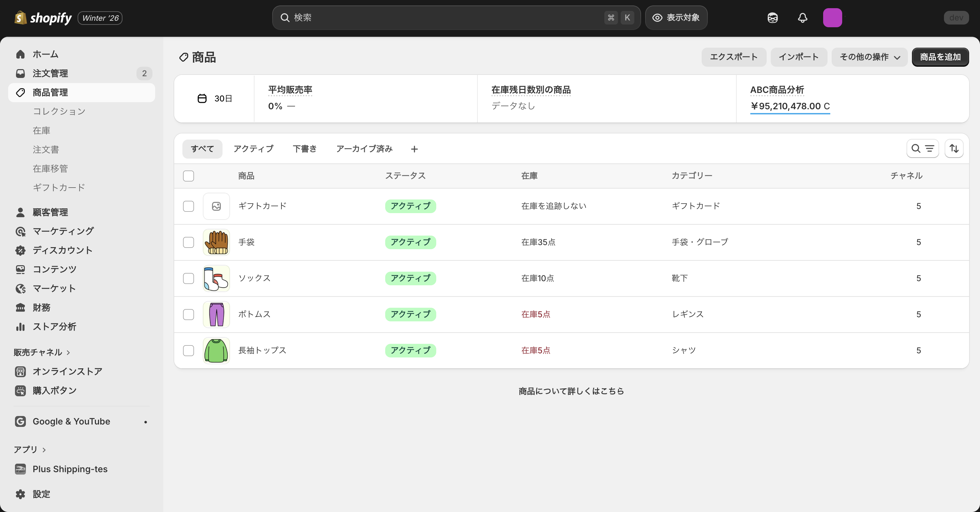980x512 pixels.
Task: Click inside the 検索 search field
Action: (419, 17)
